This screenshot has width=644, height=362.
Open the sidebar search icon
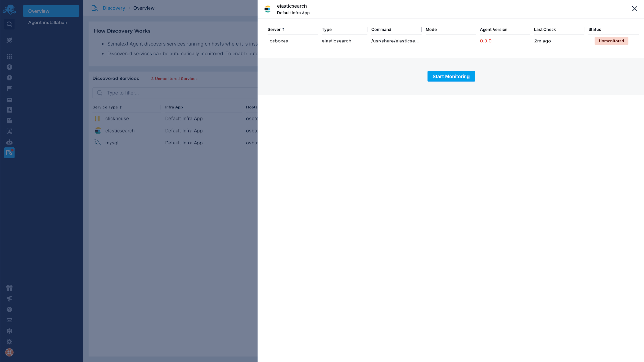[9, 24]
